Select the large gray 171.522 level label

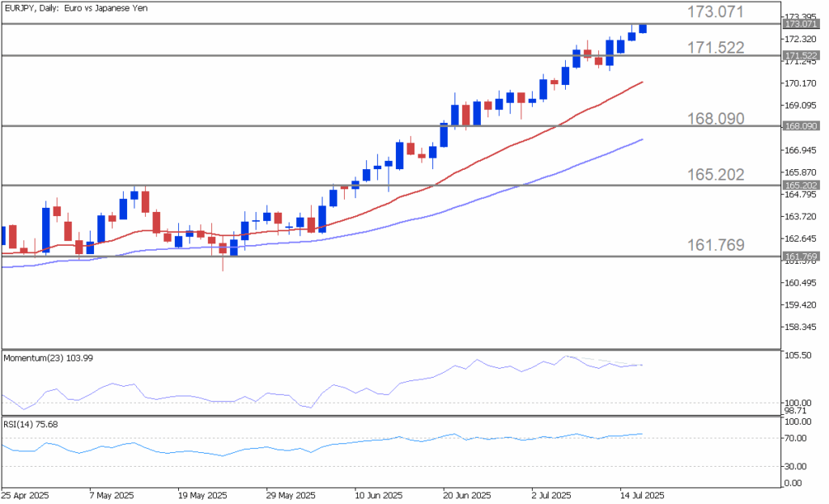coord(716,48)
